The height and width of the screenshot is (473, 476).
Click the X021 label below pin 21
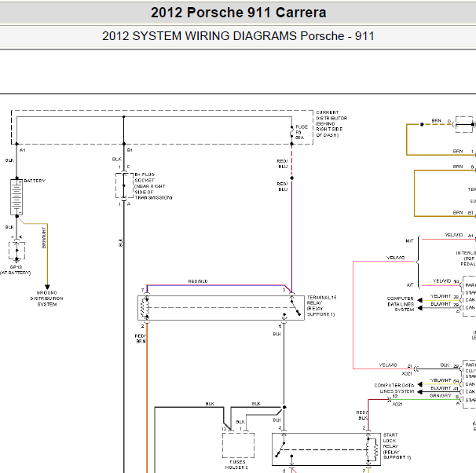coord(407,374)
